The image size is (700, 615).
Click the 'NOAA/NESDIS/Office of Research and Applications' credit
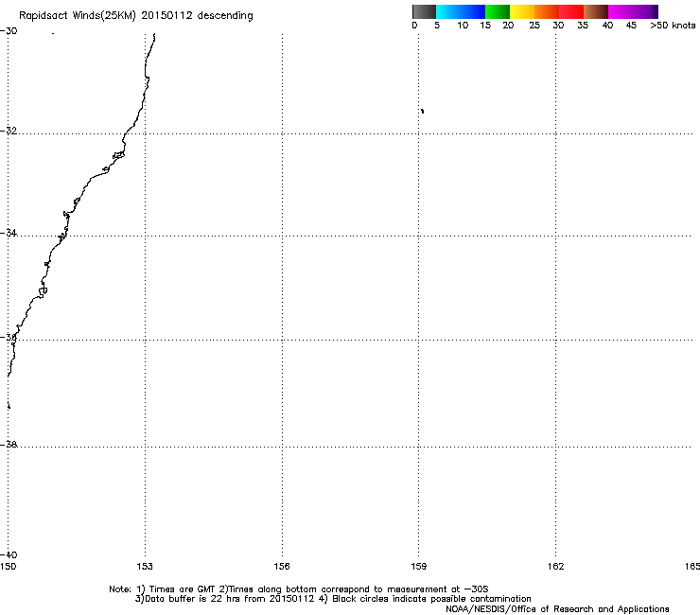tap(557, 609)
